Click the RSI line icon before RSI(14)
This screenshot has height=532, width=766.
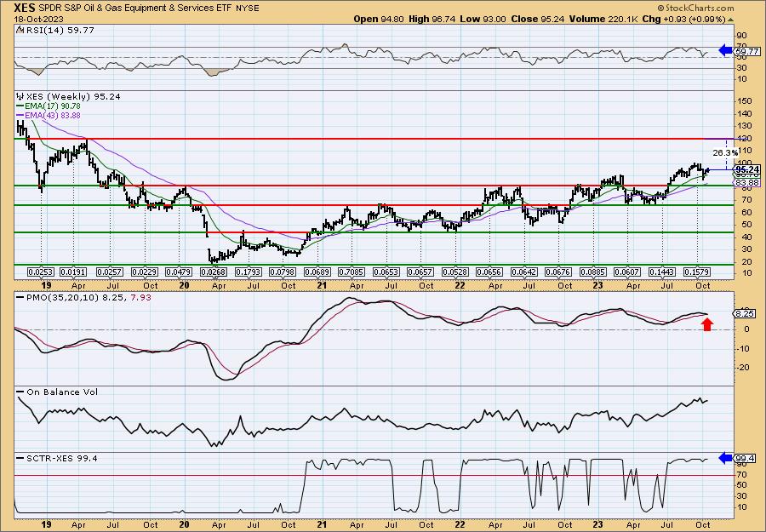pos(19,30)
